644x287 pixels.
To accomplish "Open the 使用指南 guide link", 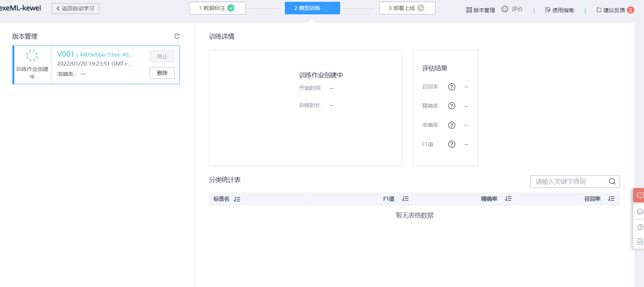I will coord(559,10).
